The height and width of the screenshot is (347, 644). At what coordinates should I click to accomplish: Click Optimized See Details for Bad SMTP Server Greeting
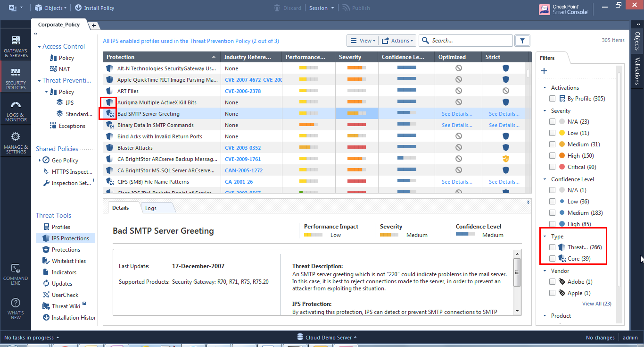[x=457, y=114]
